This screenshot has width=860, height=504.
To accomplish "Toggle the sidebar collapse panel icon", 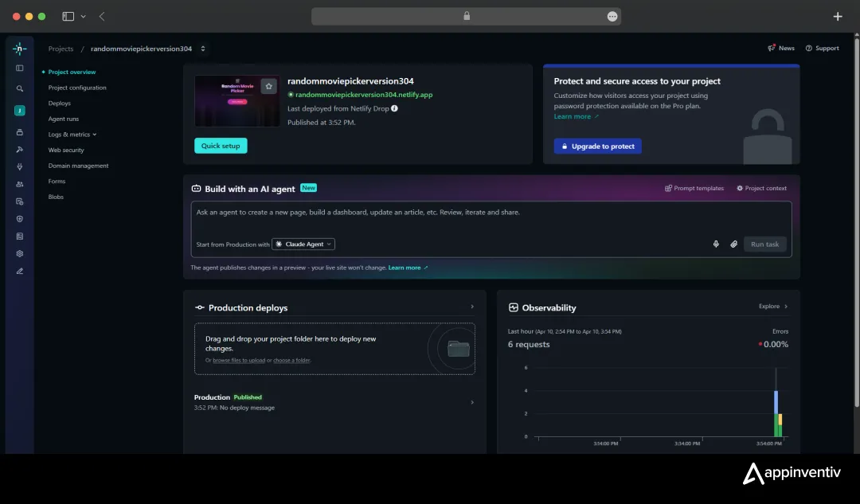I will click(x=20, y=68).
